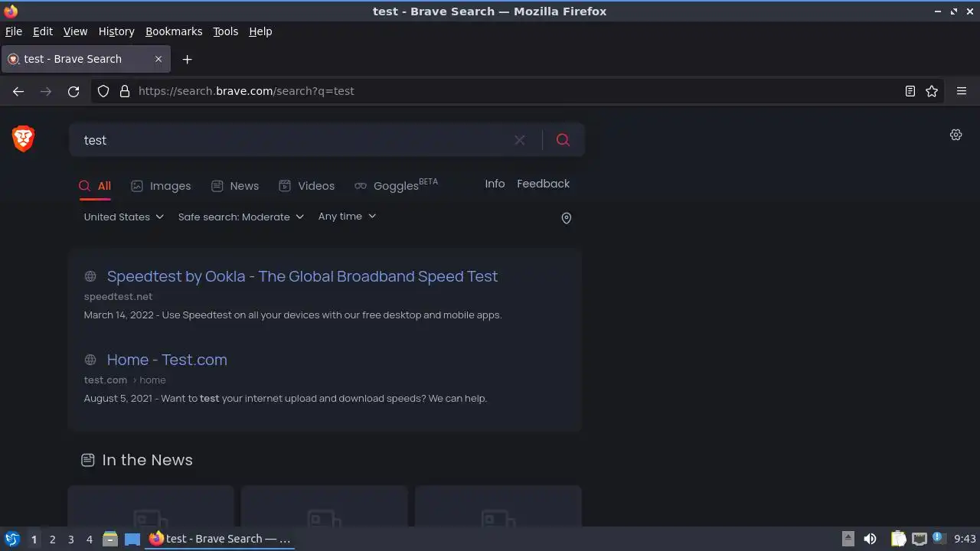Switch to the Images tab
Image resolution: width=980 pixels, height=551 pixels.
point(161,186)
